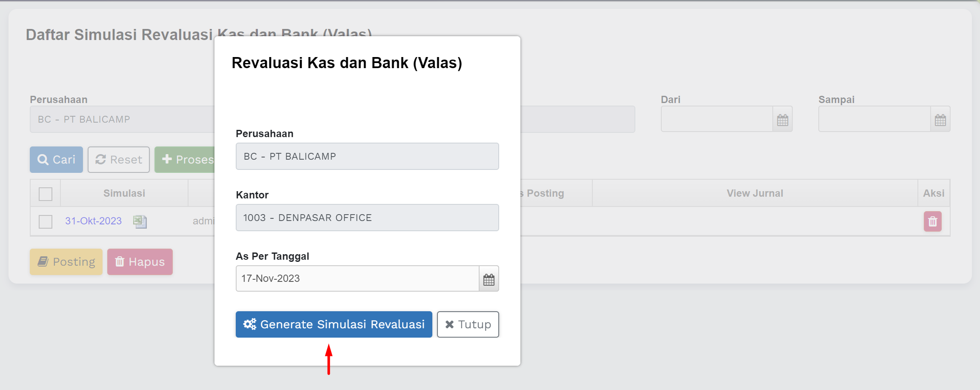Delete the row using the trash icon
Image resolution: width=980 pixels, height=390 pixels.
tap(932, 221)
